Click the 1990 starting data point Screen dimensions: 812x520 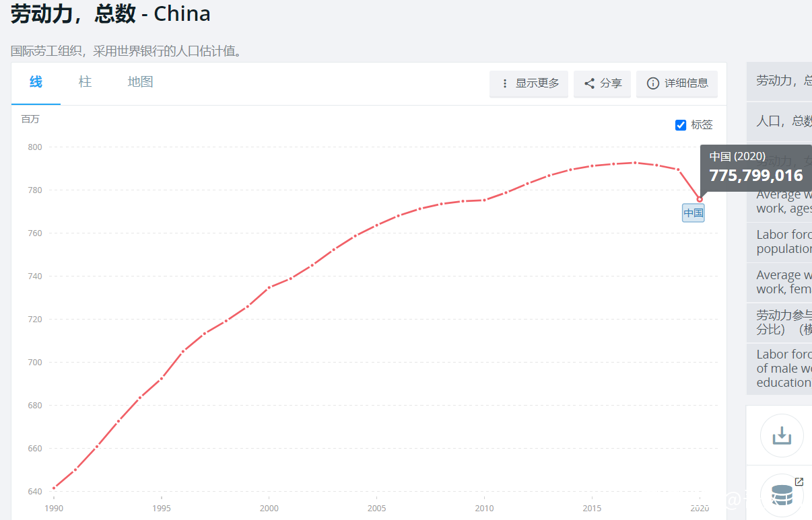pyautogui.click(x=54, y=488)
